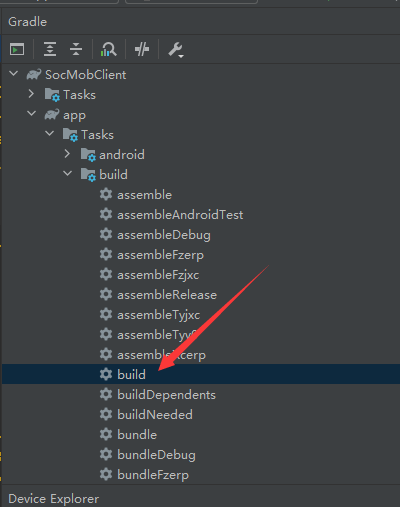Click the Collapse All toolbar icon

pyautogui.click(x=76, y=49)
